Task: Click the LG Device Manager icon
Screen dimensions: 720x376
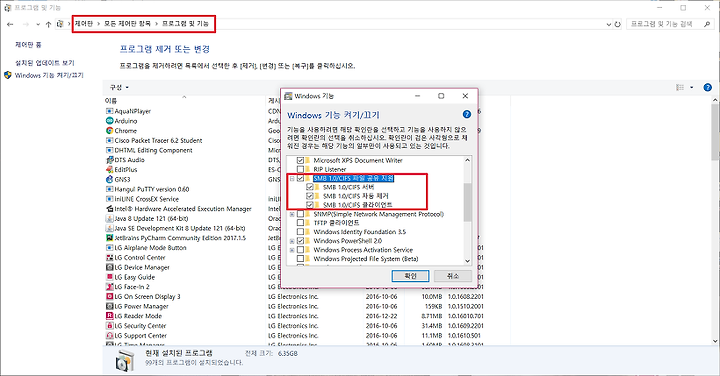Action: click(x=109, y=267)
